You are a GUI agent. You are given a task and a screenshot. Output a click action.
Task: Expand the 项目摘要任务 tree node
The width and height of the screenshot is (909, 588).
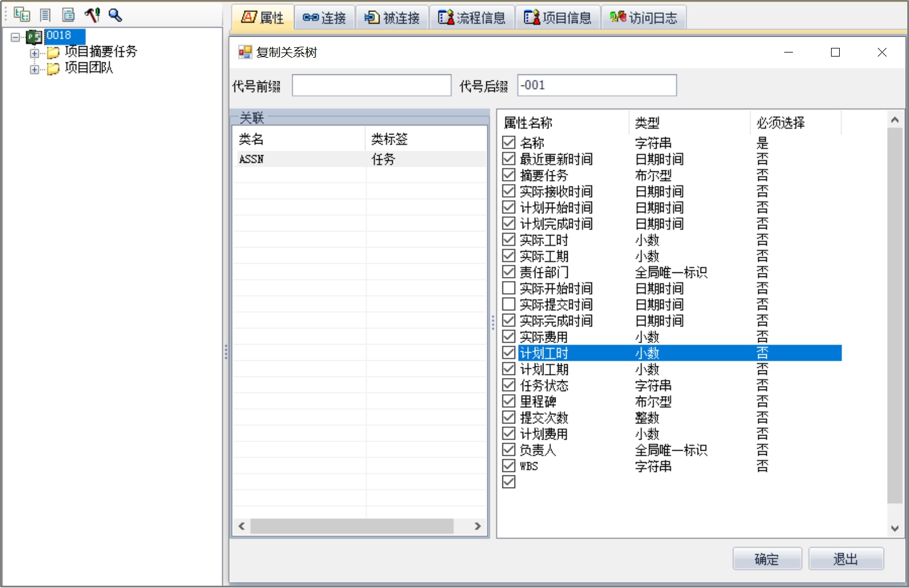pyautogui.click(x=35, y=53)
